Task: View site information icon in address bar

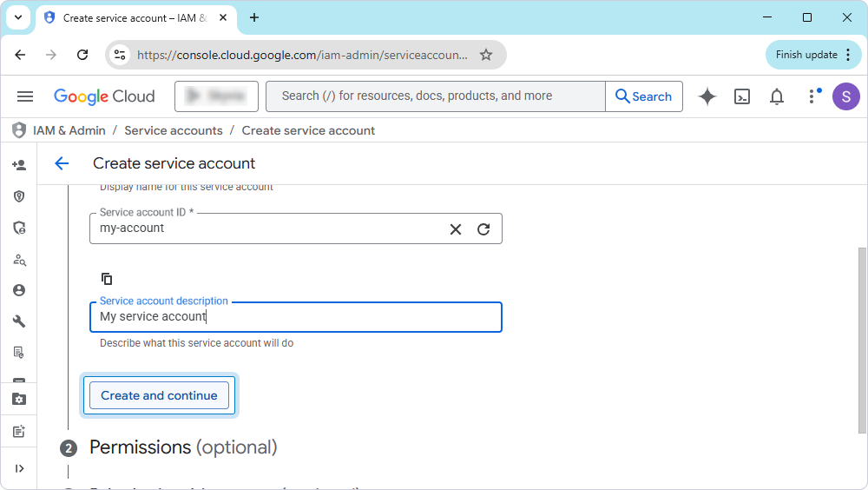Action: 120,55
